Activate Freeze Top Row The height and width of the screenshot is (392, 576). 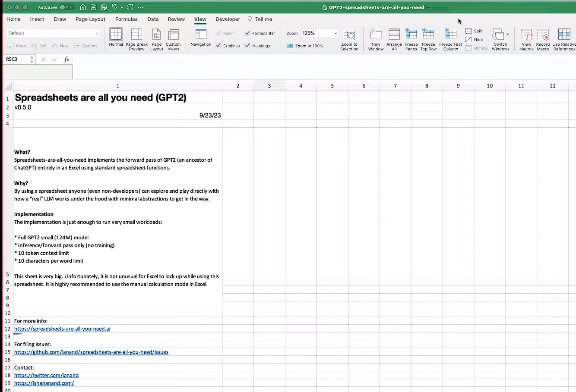(x=428, y=39)
